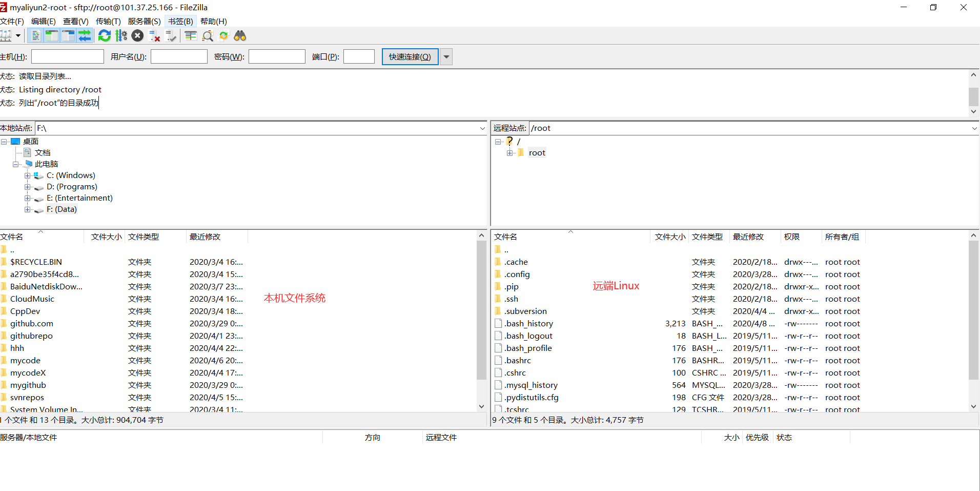Click the .bashrc file icon

tap(498, 360)
